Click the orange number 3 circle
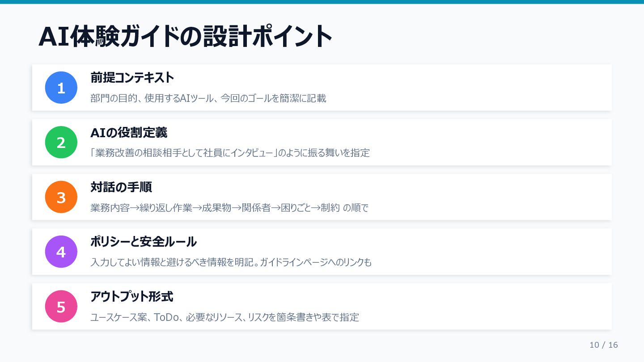 (x=61, y=197)
